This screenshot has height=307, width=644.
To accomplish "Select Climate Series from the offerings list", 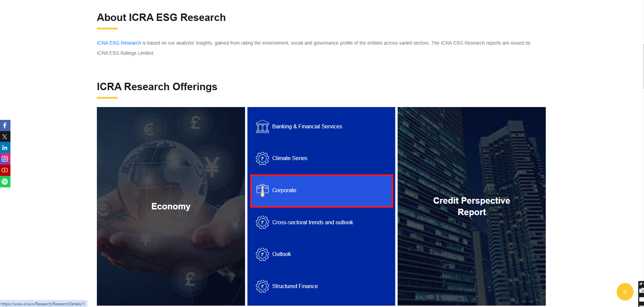I will [x=290, y=158].
